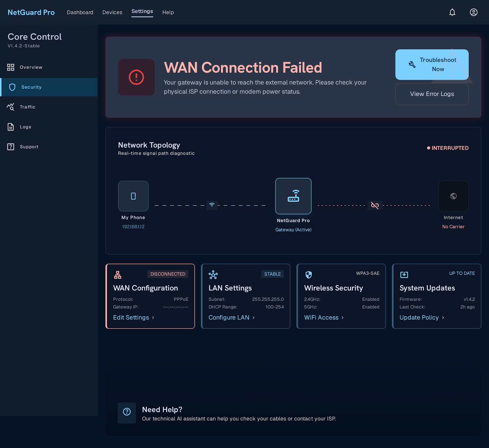Click the INTERRUPTED status indicator
489x448 pixels.
[448, 148]
